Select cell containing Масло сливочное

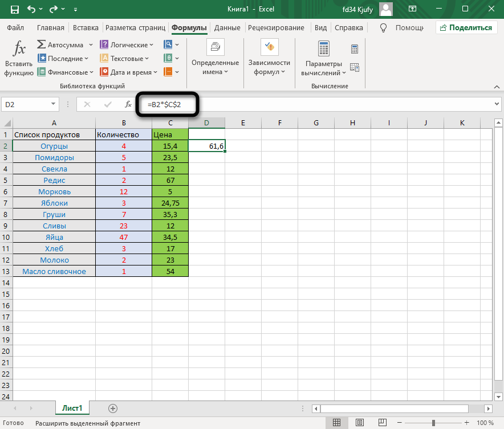point(54,271)
